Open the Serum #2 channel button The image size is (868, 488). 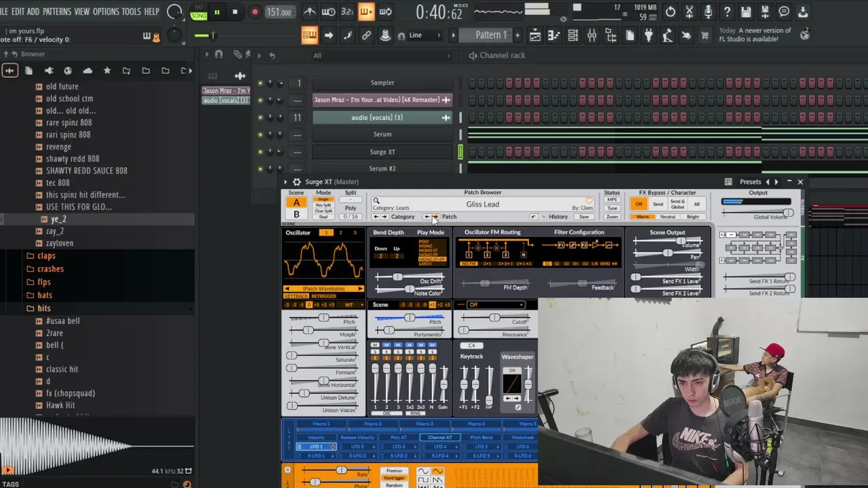(382, 169)
